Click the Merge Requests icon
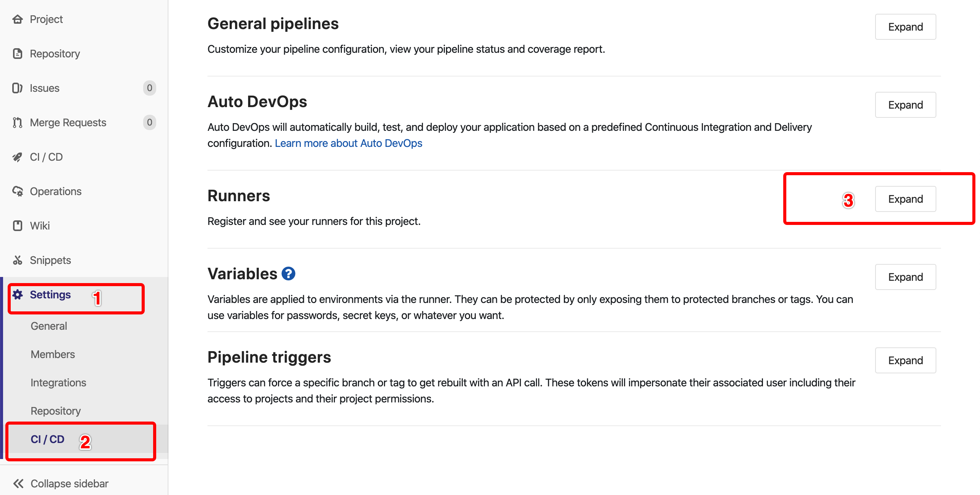 pyautogui.click(x=18, y=122)
